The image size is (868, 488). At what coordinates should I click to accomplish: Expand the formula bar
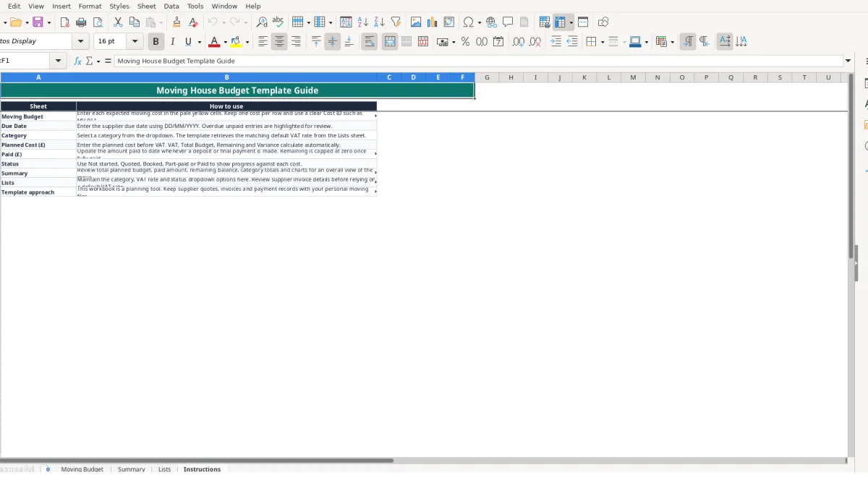click(848, 61)
